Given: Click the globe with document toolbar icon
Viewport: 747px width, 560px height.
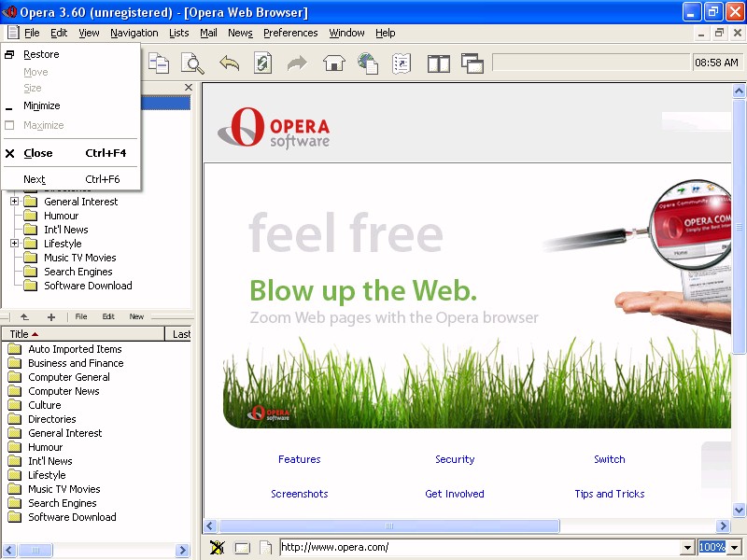Looking at the screenshot, I should (368, 63).
